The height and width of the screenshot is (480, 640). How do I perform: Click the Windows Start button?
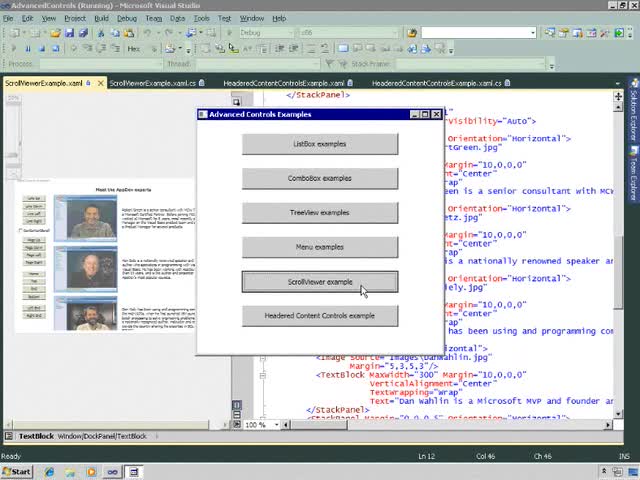(17, 472)
